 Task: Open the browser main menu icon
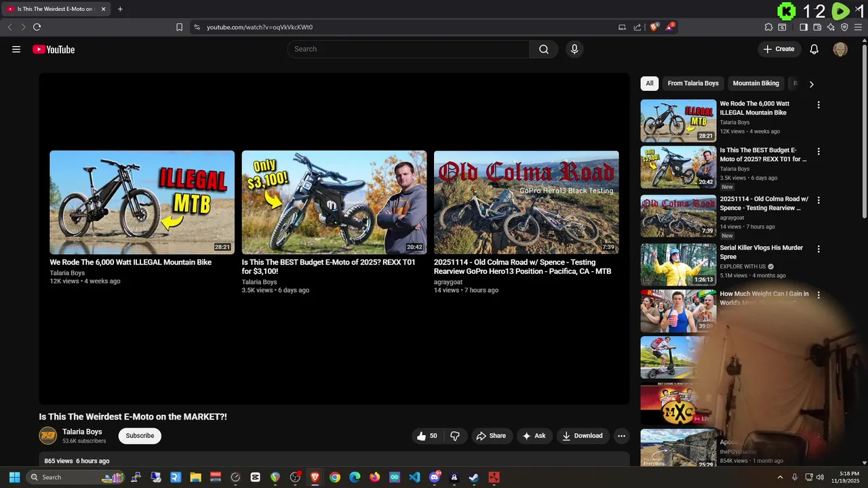pos(859,27)
